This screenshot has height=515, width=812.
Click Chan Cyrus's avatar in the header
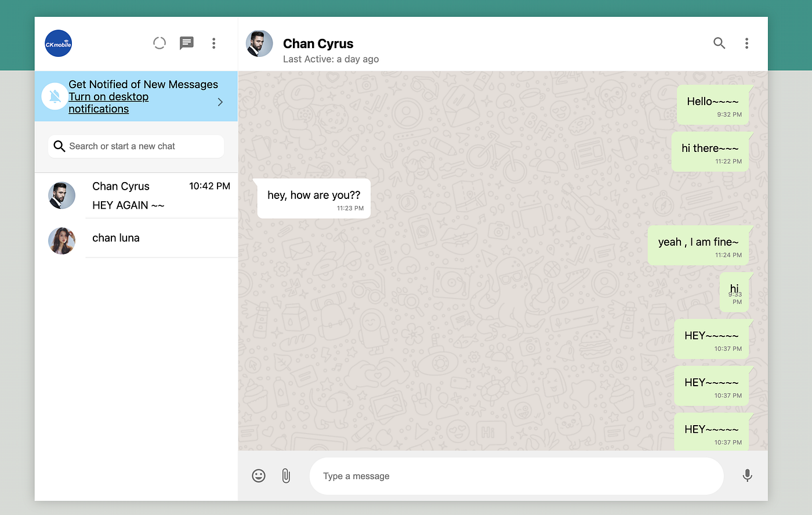pyautogui.click(x=259, y=43)
